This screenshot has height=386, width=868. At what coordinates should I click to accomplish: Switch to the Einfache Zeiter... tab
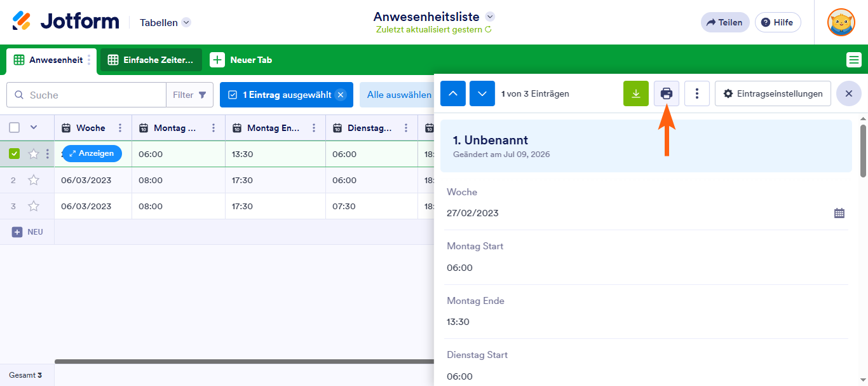pos(151,60)
